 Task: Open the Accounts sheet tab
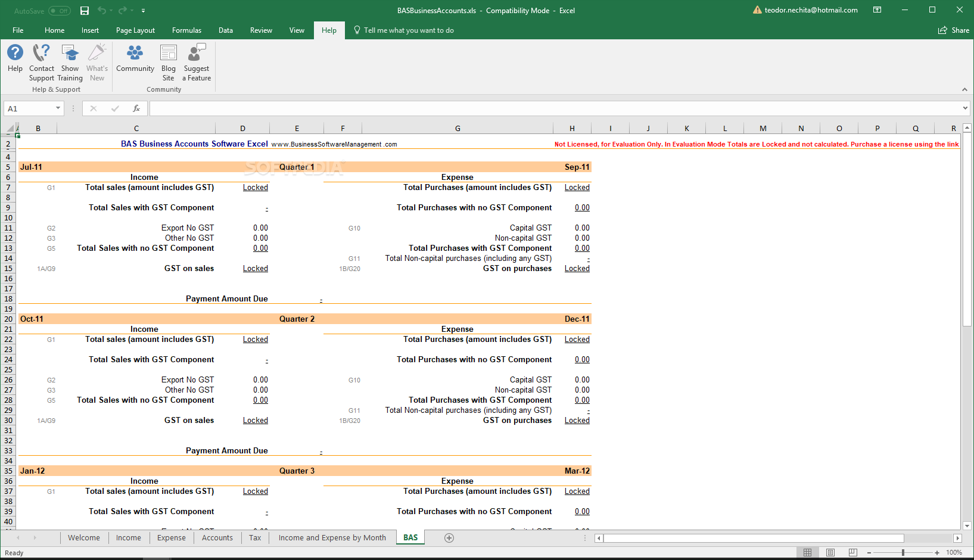[217, 538]
